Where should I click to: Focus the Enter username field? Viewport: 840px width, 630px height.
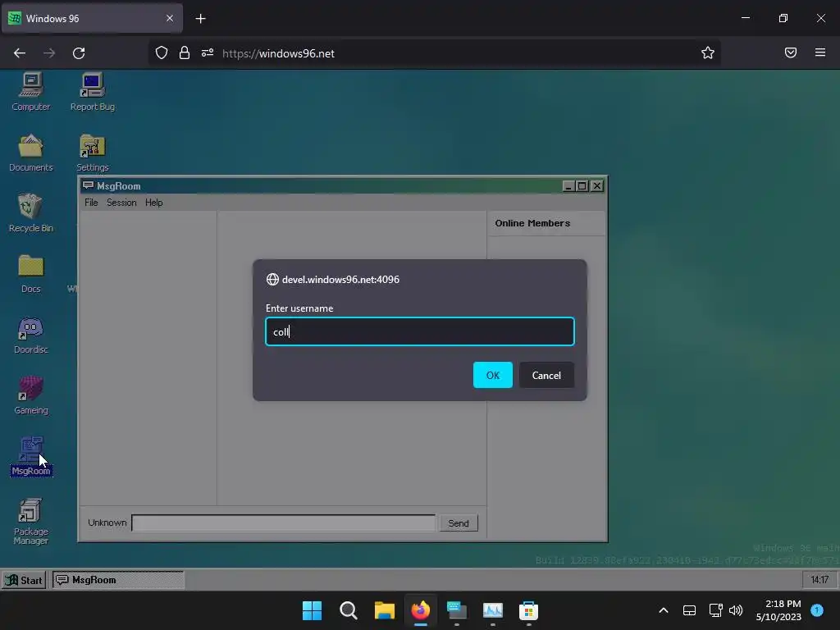click(x=420, y=331)
